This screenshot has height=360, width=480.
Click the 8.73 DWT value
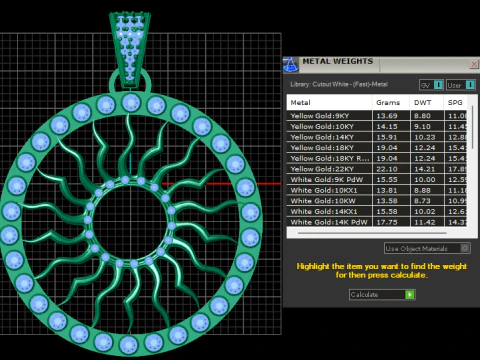[422, 201]
